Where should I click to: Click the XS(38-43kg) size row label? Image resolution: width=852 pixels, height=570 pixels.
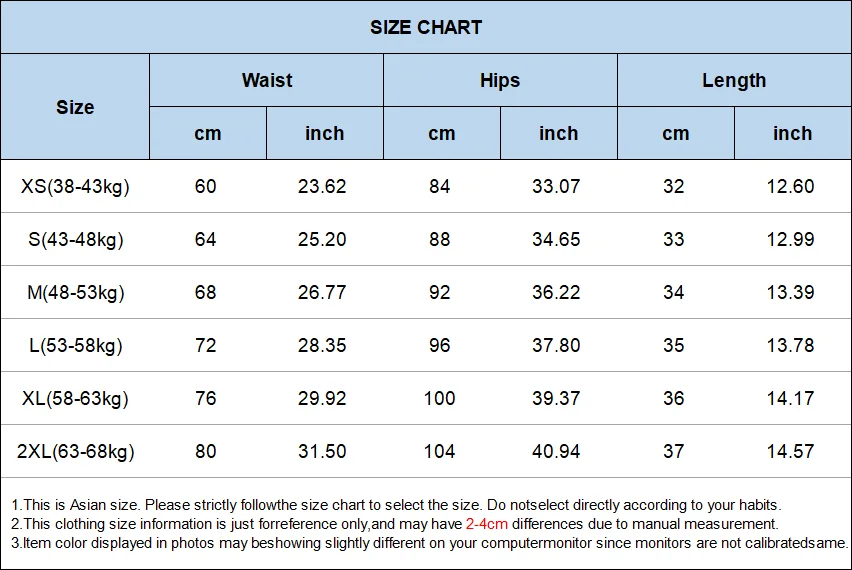click(75, 186)
